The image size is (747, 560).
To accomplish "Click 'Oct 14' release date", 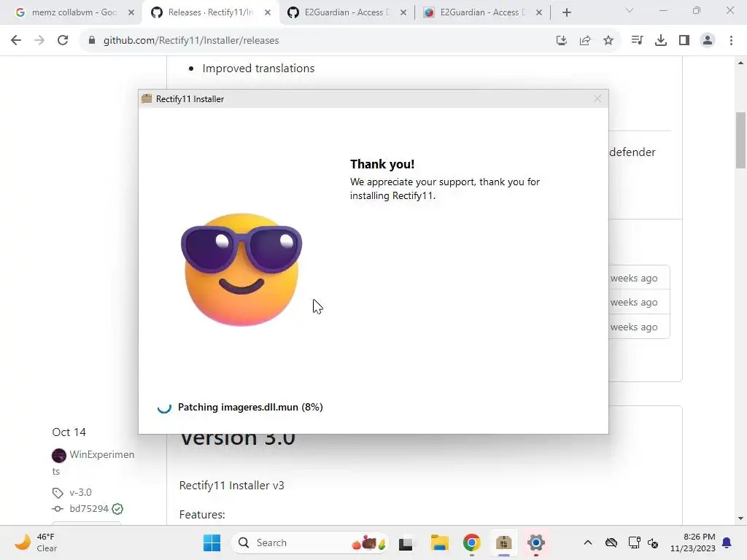I will coord(69,432).
